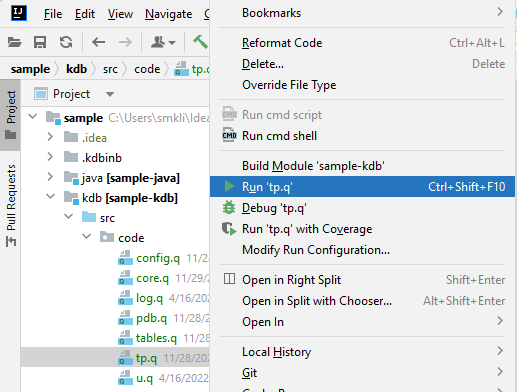Click the log.q file icon
This screenshot has height=392, width=517.
coord(125,298)
